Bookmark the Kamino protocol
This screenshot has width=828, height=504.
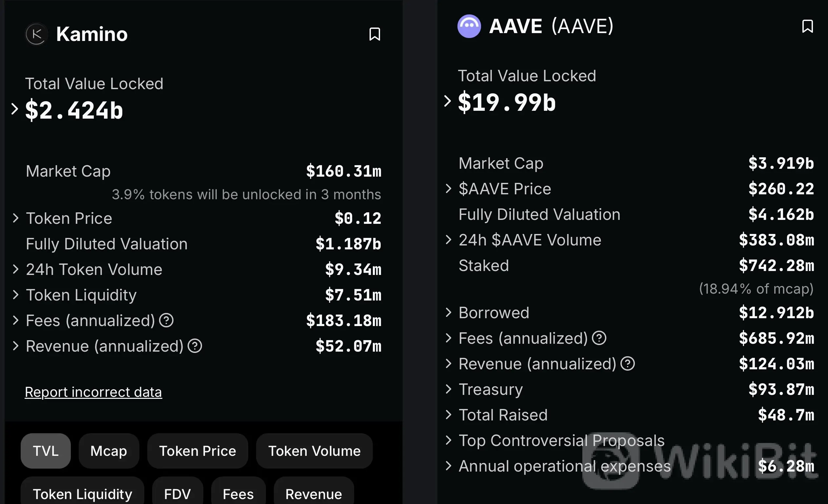point(375,34)
